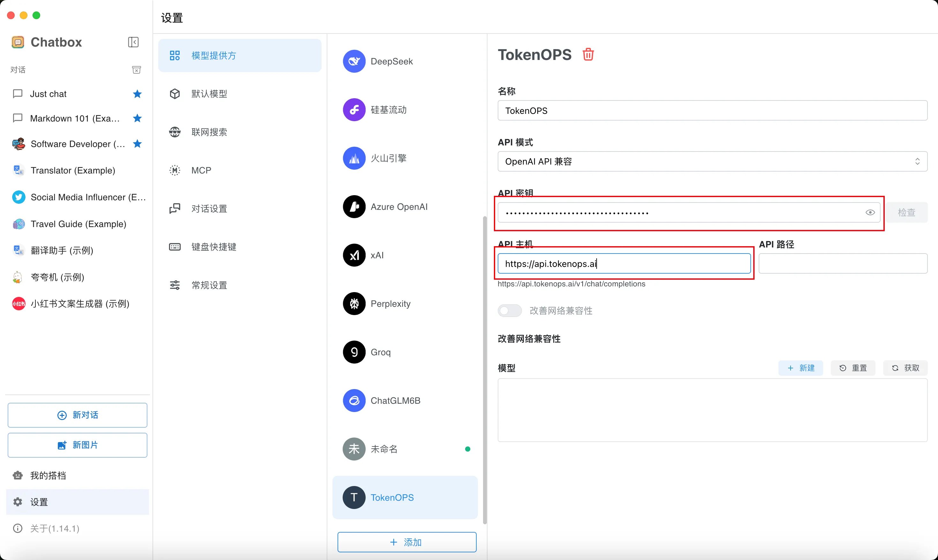Collapse the Chatbox sidebar panel icon

point(133,42)
